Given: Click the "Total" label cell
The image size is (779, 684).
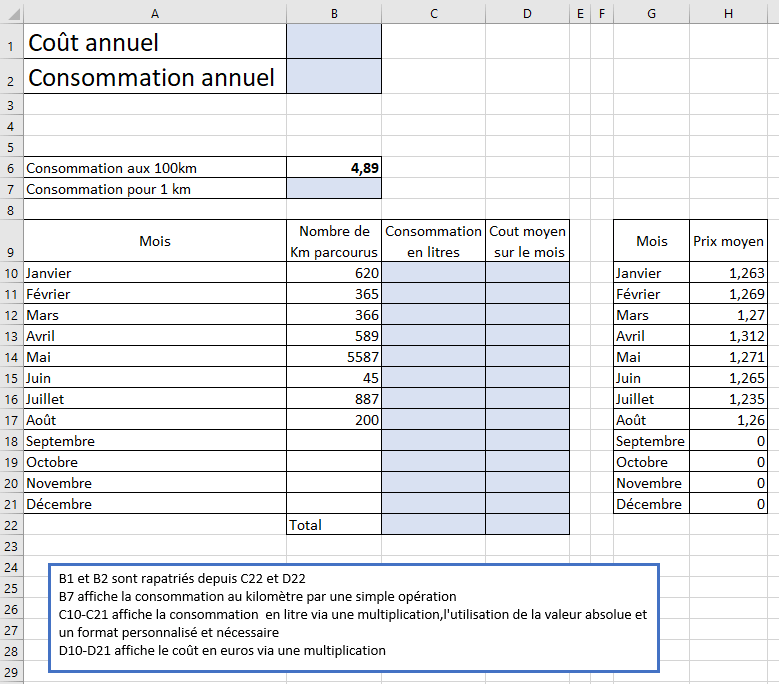Looking at the screenshot, I should (x=333, y=524).
